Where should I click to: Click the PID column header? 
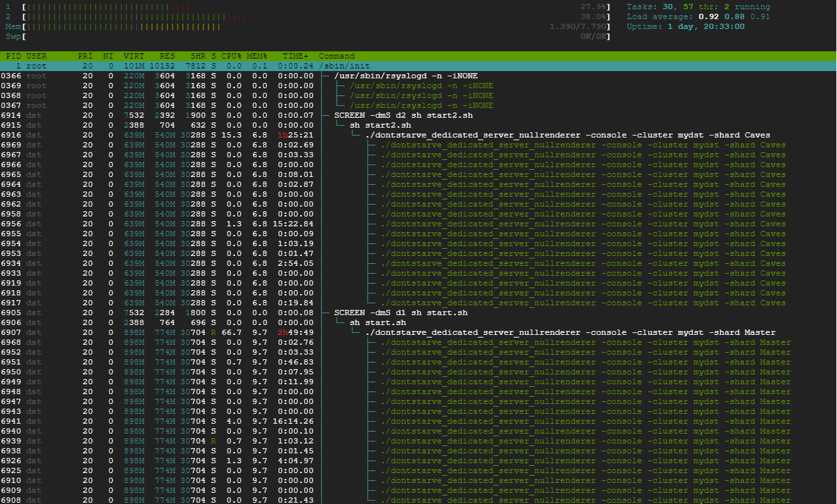coord(13,57)
